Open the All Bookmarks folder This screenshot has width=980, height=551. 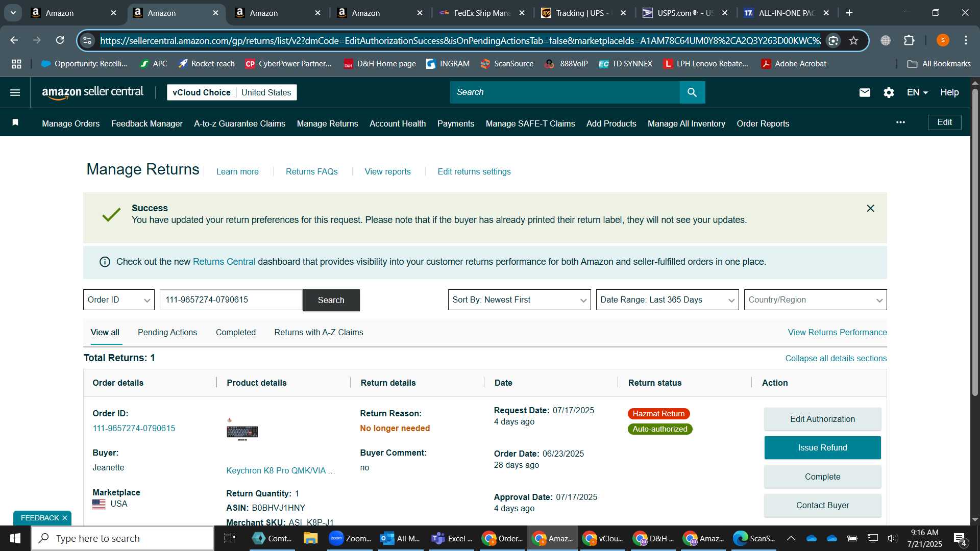[x=939, y=64]
